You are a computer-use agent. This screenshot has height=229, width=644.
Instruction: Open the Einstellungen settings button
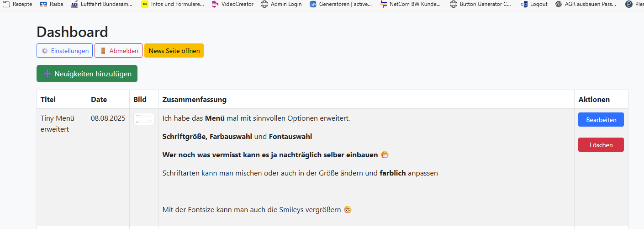coord(64,51)
